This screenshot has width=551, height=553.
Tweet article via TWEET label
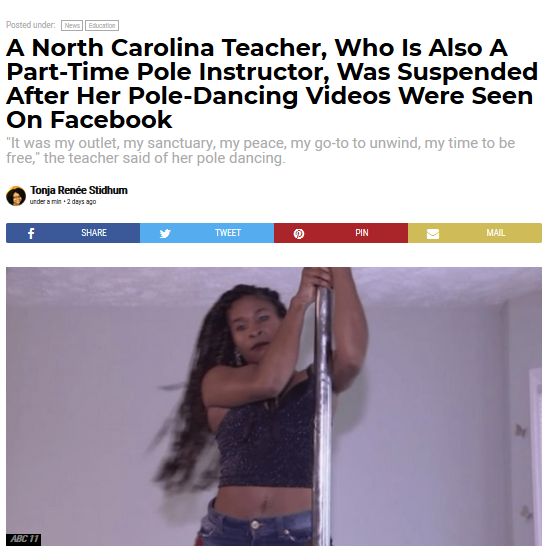[228, 233]
